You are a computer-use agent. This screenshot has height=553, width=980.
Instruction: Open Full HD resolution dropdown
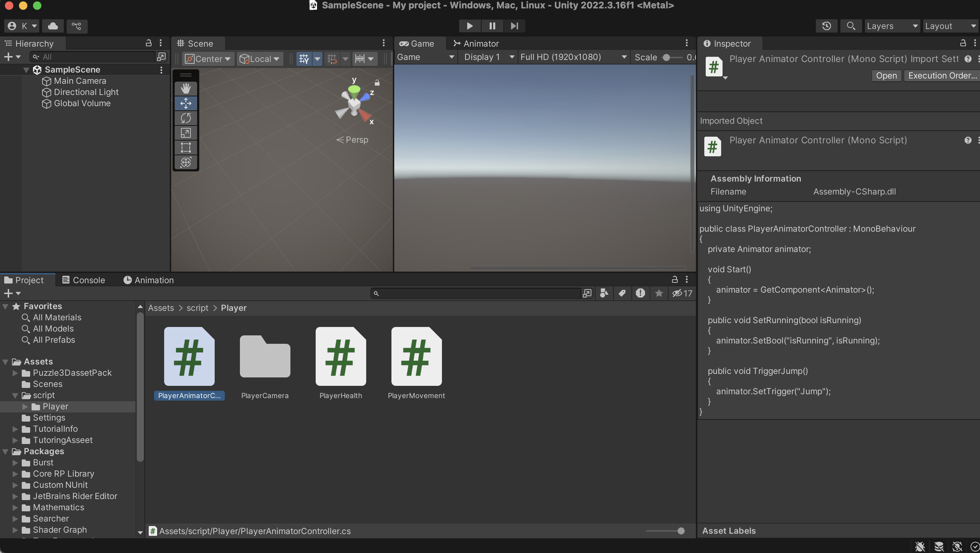tap(573, 57)
